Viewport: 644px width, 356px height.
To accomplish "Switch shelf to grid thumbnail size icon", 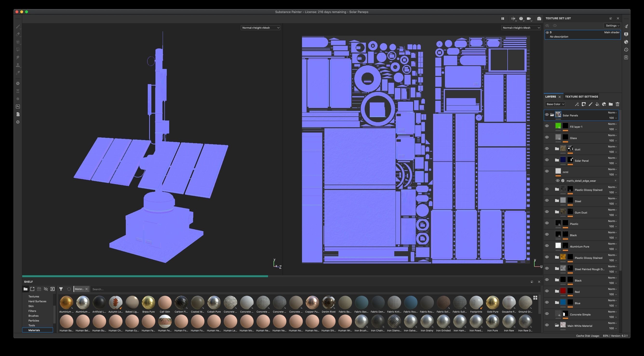I will (x=535, y=297).
